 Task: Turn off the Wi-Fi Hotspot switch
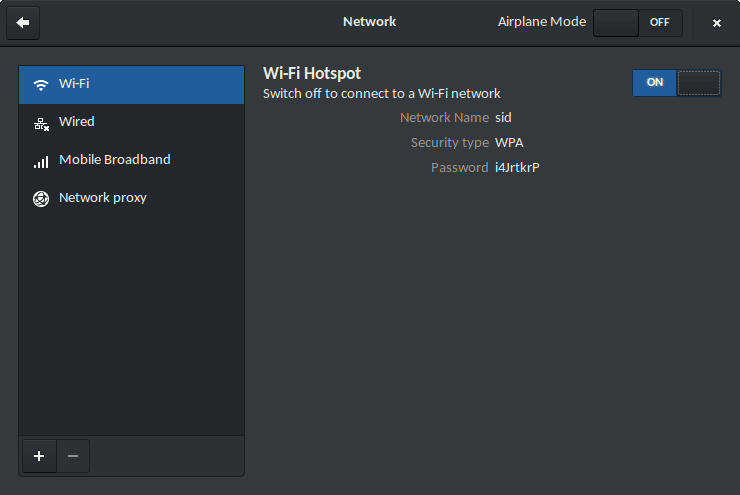point(676,83)
